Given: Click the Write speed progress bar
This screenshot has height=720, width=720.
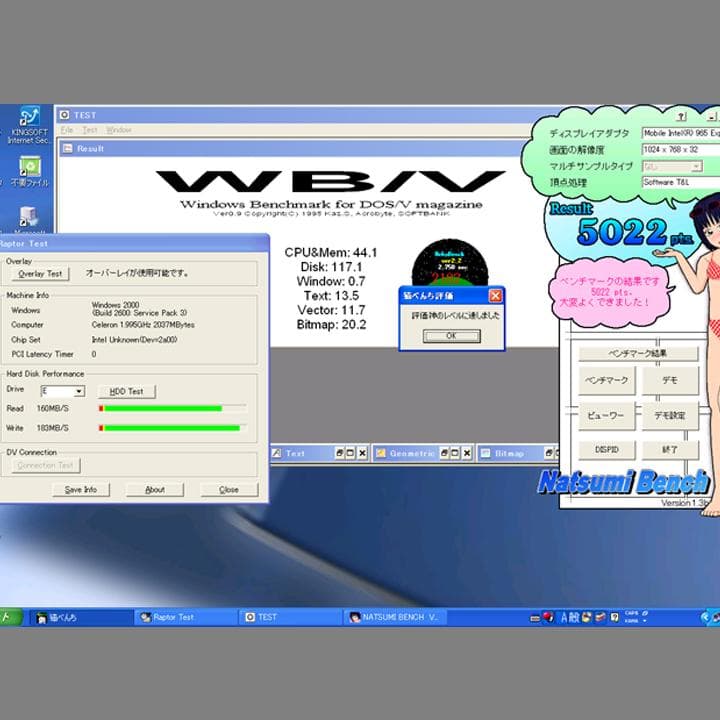Looking at the screenshot, I should click(x=172, y=428).
